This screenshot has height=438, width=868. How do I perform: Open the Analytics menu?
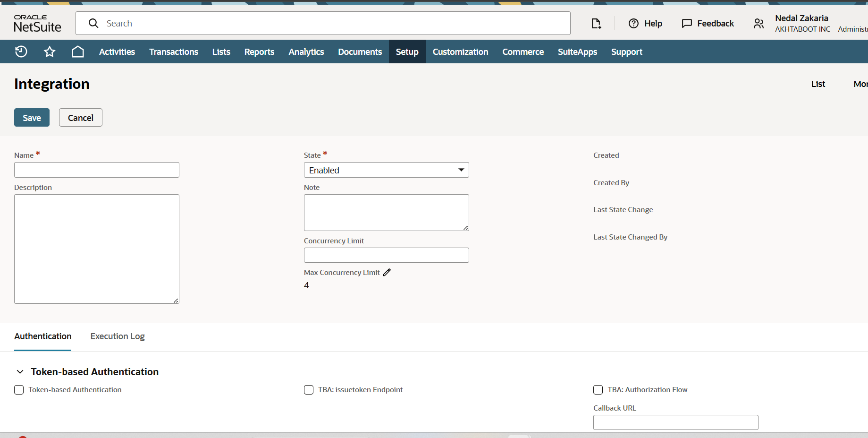coord(306,52)
